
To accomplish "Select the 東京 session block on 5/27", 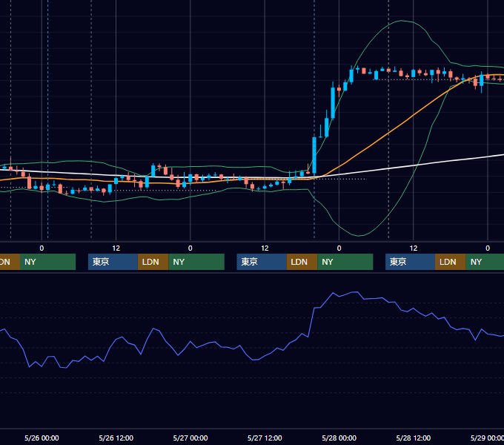I will point(262,262).
